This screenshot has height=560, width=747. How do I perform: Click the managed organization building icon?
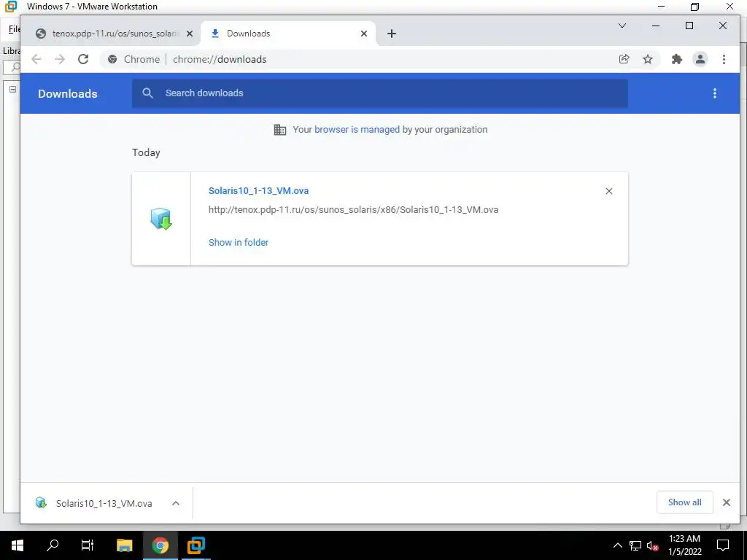coord(280,130)
